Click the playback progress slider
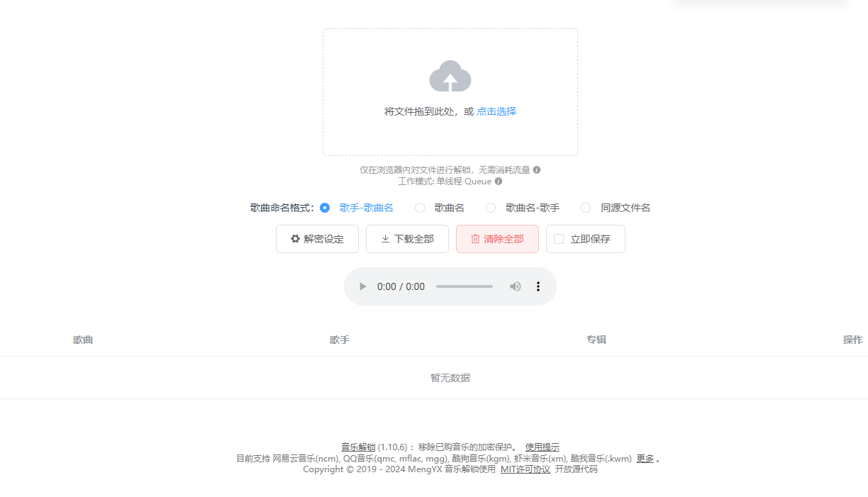This screenshot has width=868, height=497. [x=464, y=286]
